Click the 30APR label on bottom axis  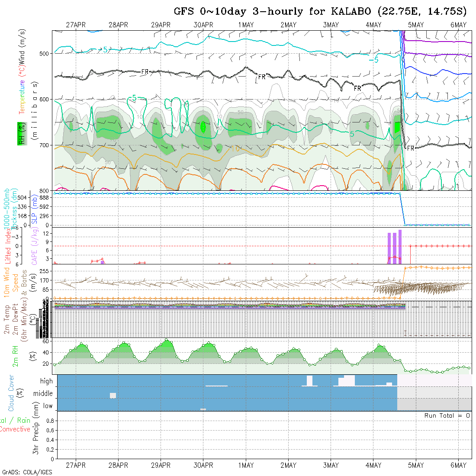click(203, 465)
